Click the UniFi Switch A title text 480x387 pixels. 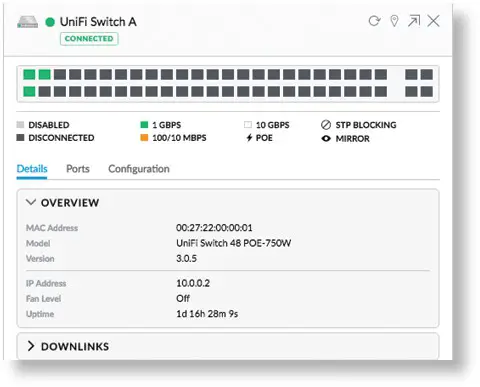[x=98, y=22]
